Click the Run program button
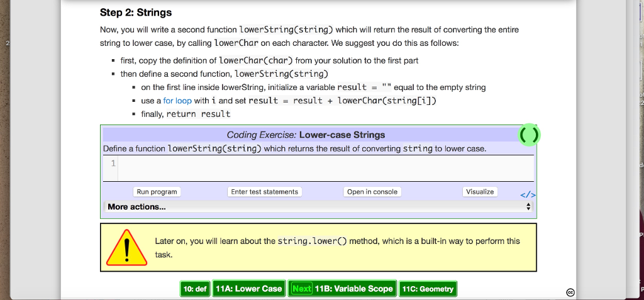The height and width of the screenshot is (300, 644). point(157,191)
